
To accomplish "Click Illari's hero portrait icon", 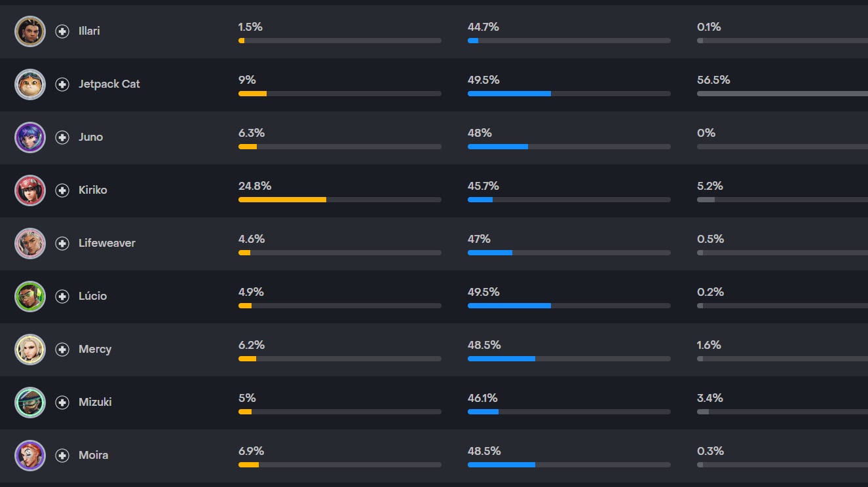I will click(30, 31).
